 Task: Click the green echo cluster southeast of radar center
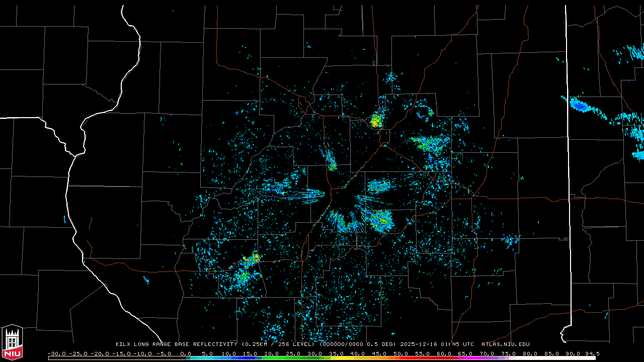(380, 220)
